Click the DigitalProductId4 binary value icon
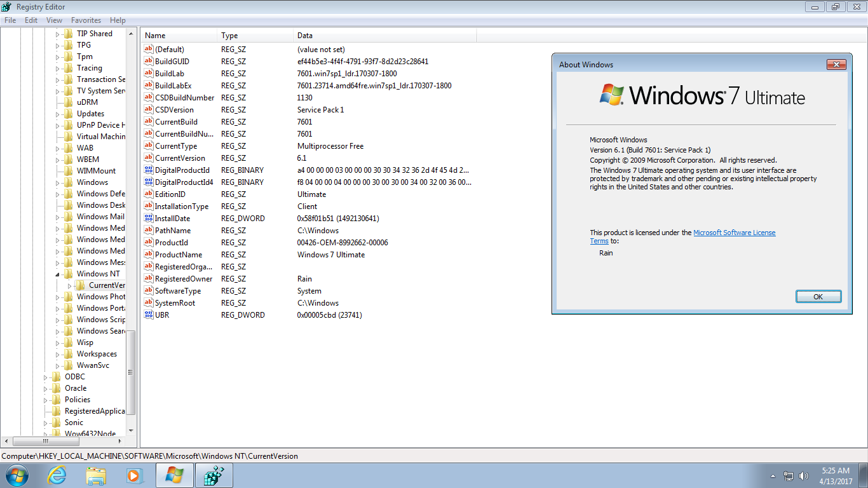 (x=149, y=182)
